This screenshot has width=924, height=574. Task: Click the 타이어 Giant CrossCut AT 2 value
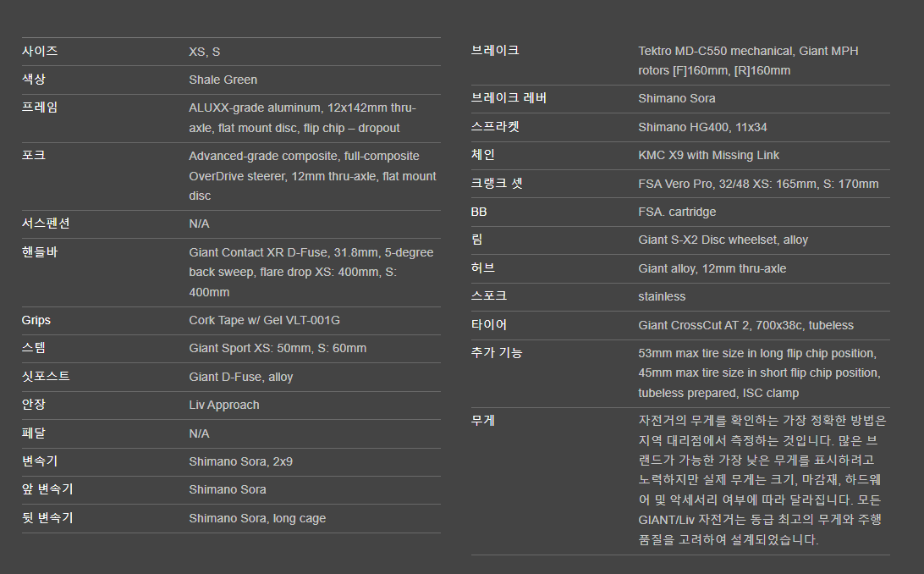745,325
